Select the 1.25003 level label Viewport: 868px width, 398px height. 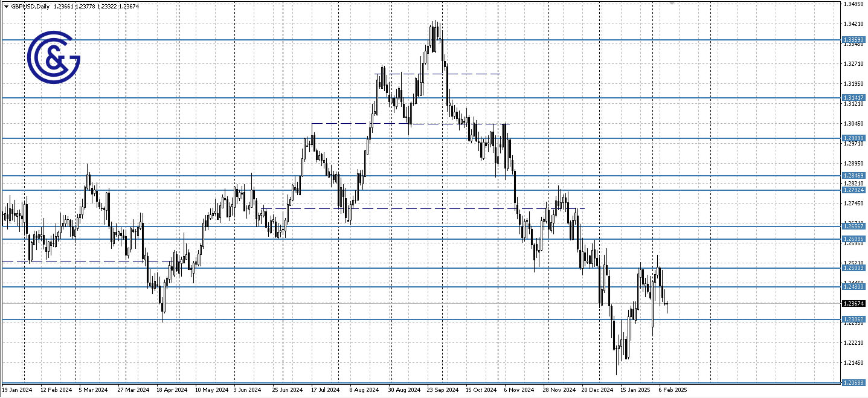coord(854,268)
